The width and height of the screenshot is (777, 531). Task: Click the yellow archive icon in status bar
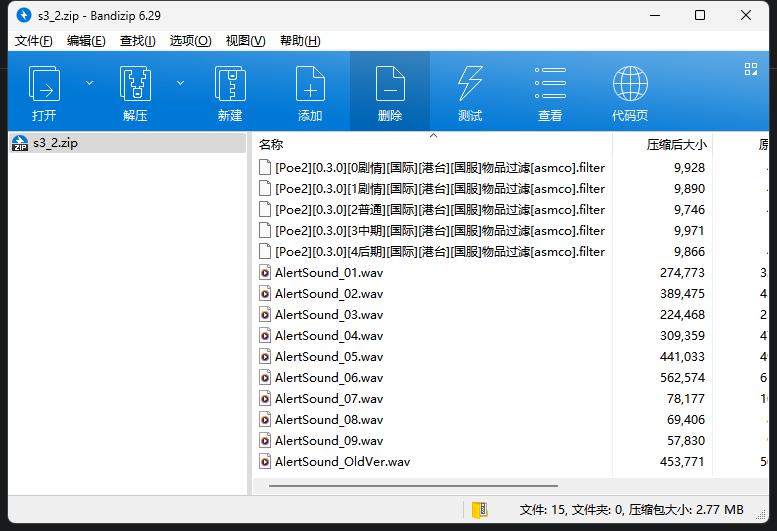click(480, 510)
